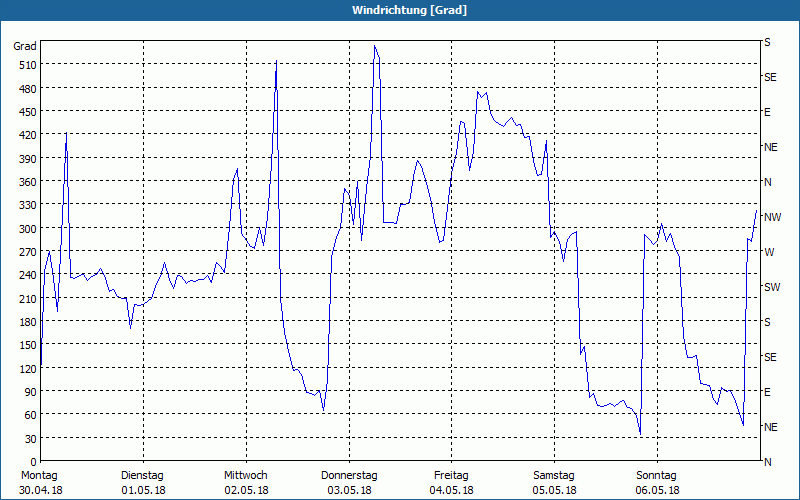
Task: Click the W compass label on right axis
Action: [769, 252]
